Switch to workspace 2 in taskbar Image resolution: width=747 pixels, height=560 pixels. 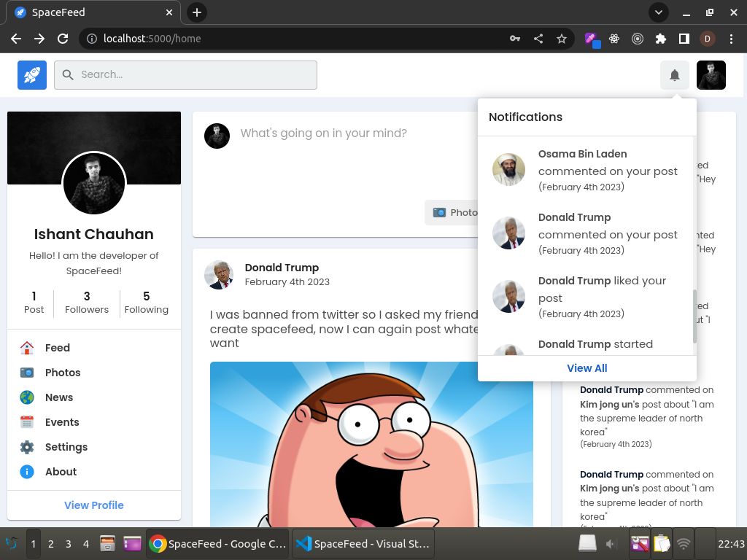pyautogui.click(x=51, y=544)
